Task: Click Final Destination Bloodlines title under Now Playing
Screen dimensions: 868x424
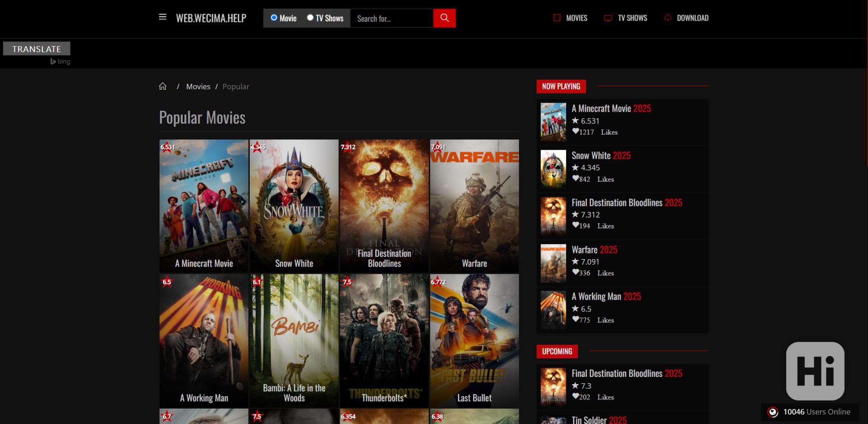Action: click(x=627, y=203)
